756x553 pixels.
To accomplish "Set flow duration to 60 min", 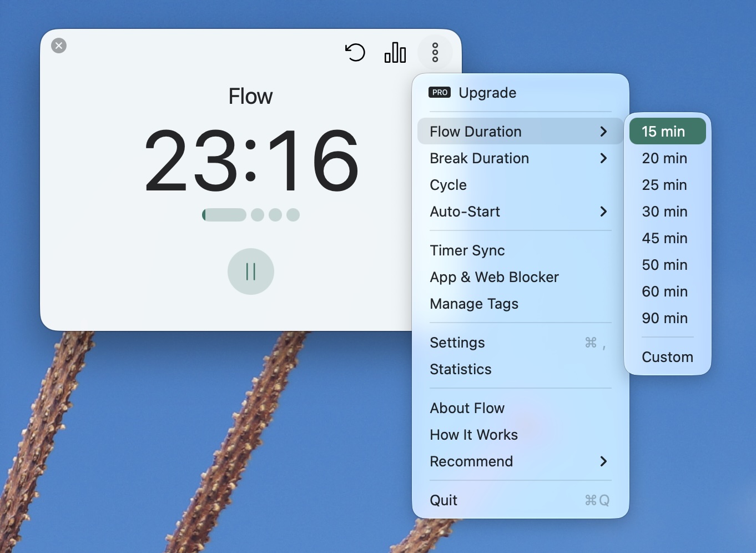I will [668, 291].
